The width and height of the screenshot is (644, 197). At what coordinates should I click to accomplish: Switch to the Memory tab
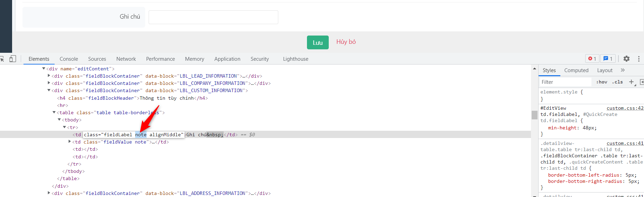194,59
